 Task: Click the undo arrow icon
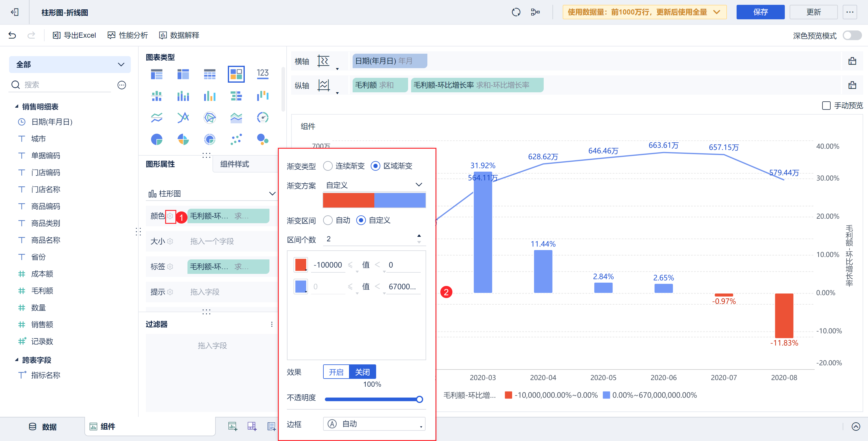coord(12,35)
